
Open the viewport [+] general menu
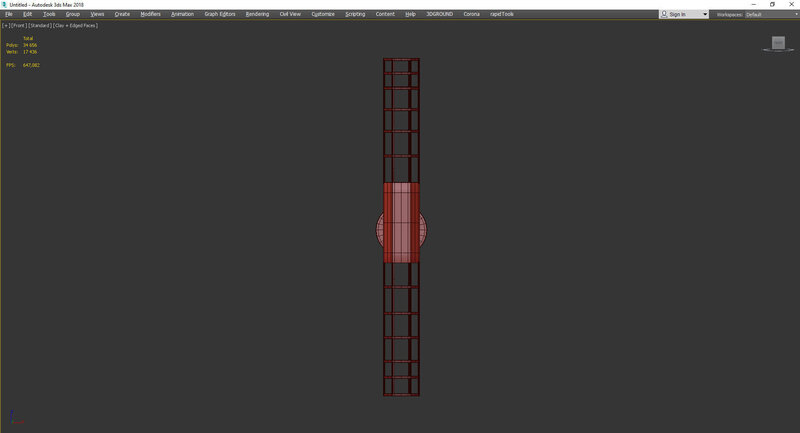(6, 26)
